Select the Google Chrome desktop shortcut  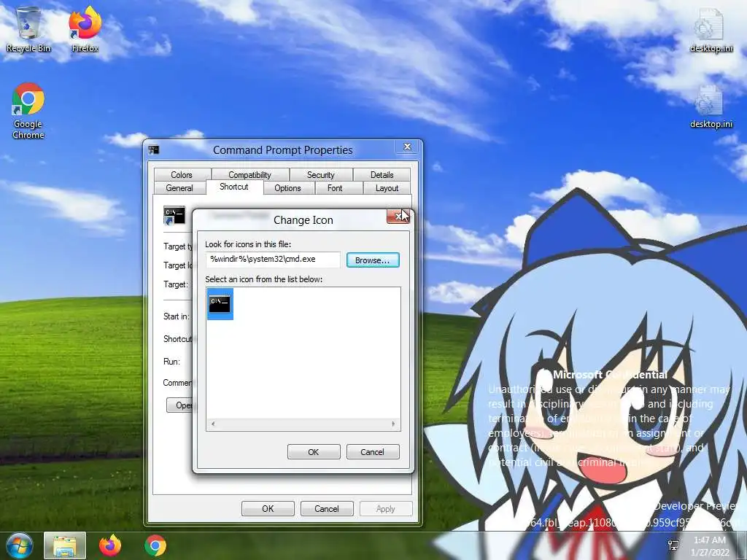[28, 111]
